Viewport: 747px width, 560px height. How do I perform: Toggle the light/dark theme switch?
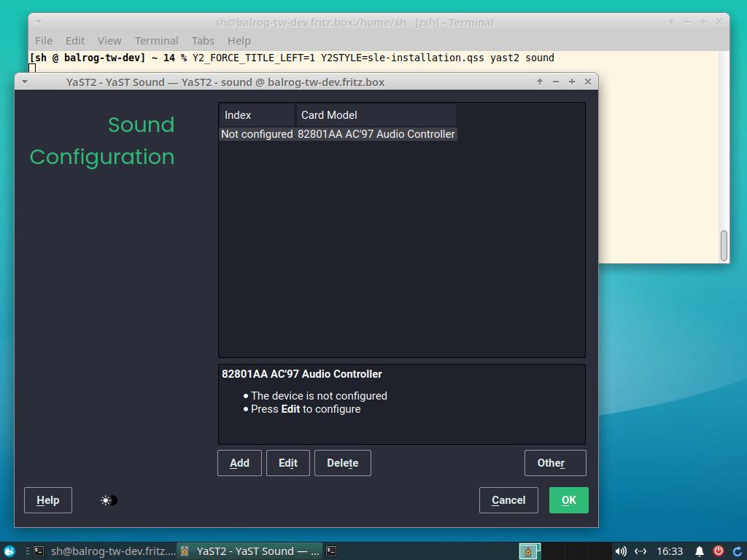pos(109,500)
